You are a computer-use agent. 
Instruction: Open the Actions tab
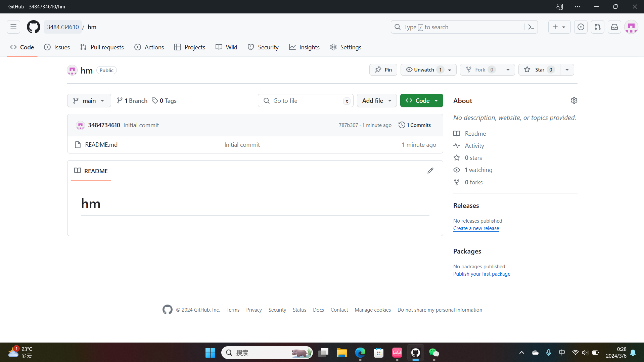(149, 47)
